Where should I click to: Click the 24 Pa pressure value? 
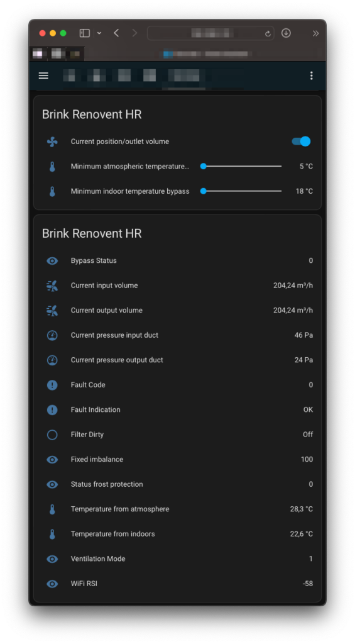tap(303, 360)
